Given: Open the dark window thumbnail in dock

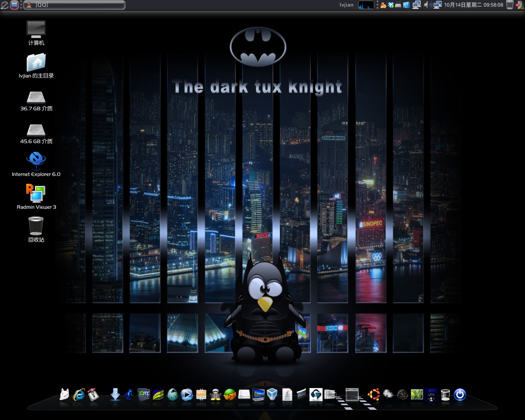Looking at the screenshot, I should point(352,395).
